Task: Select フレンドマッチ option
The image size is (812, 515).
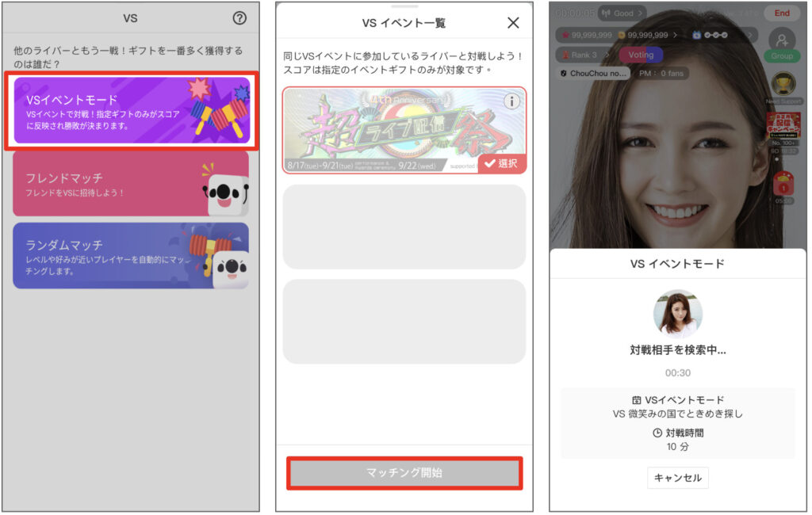Action: [131, 184]
